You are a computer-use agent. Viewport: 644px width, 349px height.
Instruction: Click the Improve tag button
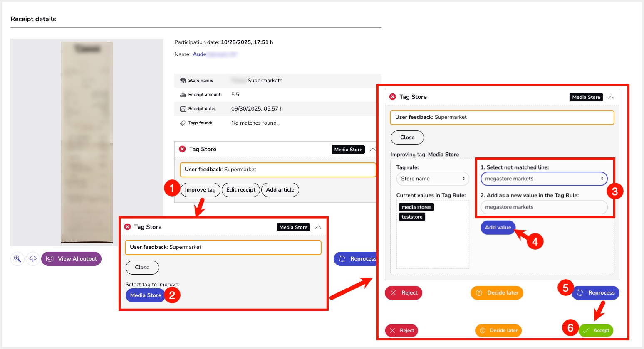click(200, 189)
